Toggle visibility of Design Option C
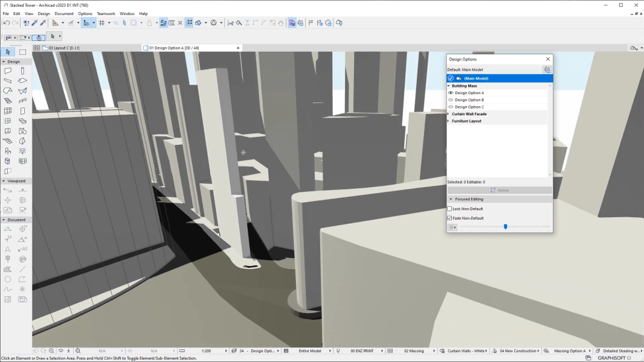 451,107
